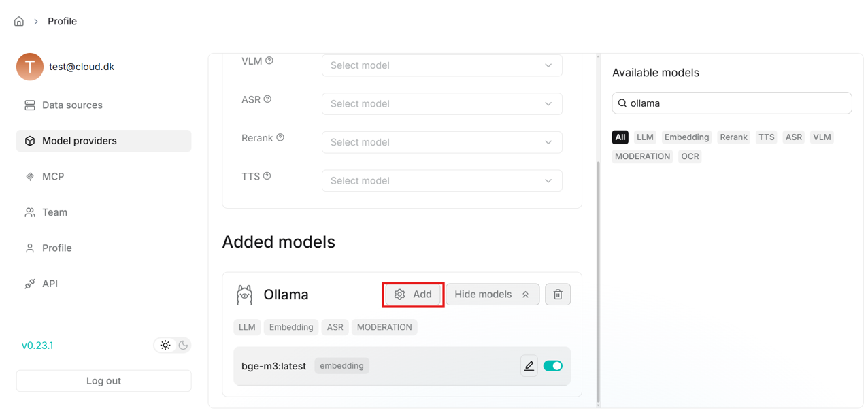The height and width of the screenshot is (419, 868).
Task: Click the Add button for Ollama
Action: pos(414,295)
